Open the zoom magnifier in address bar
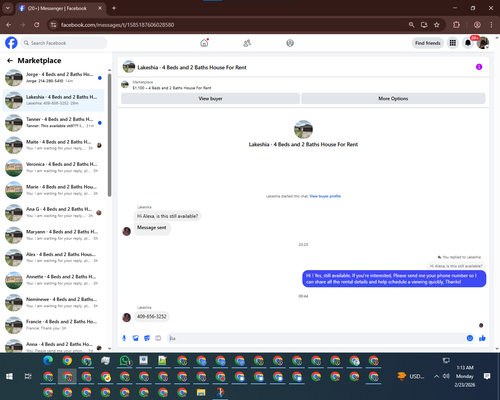This screenshot has height=400, width=500. 411,25
